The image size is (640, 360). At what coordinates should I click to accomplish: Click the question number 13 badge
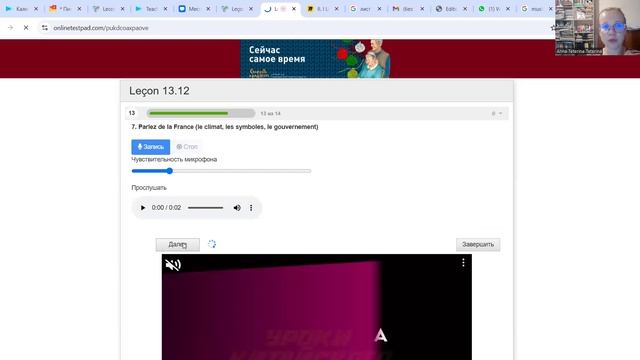tap(132, 113)
